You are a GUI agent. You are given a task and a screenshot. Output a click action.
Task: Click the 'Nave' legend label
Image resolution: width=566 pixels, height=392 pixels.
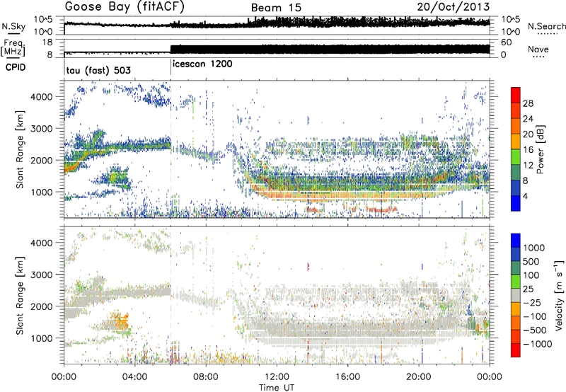538,49
